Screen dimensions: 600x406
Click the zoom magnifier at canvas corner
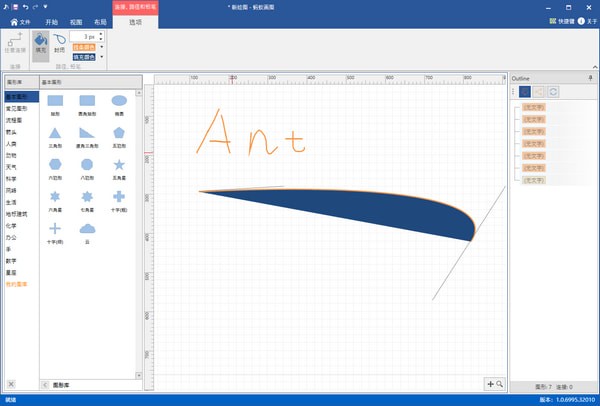point(499,384)
